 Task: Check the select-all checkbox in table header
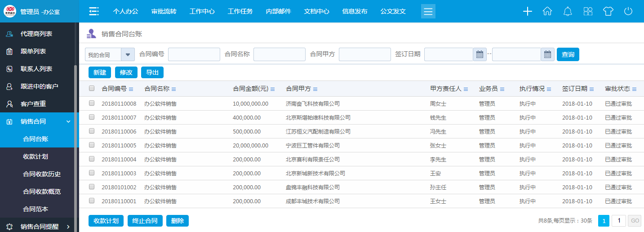[x=92, y=89]
